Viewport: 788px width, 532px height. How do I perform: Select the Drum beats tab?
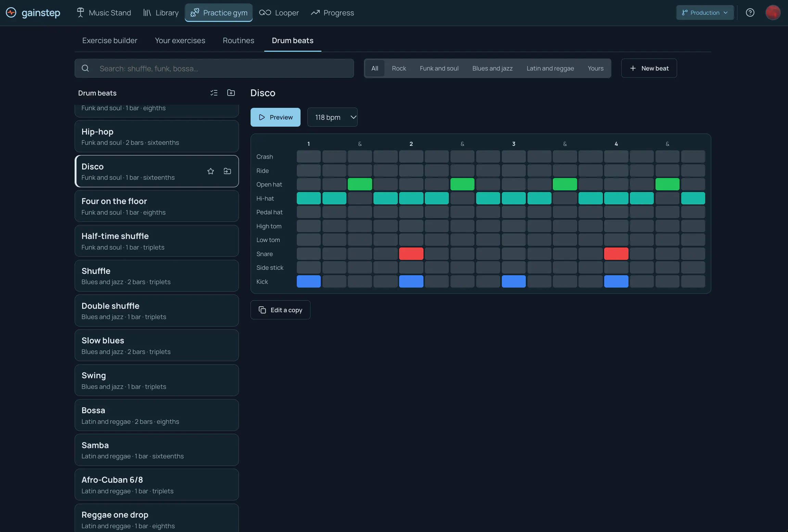click(293, 40)
